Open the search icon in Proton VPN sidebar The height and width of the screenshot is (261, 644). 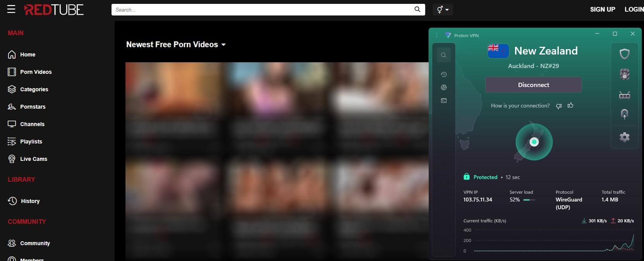pyautogui.click(x=444, y=55)
